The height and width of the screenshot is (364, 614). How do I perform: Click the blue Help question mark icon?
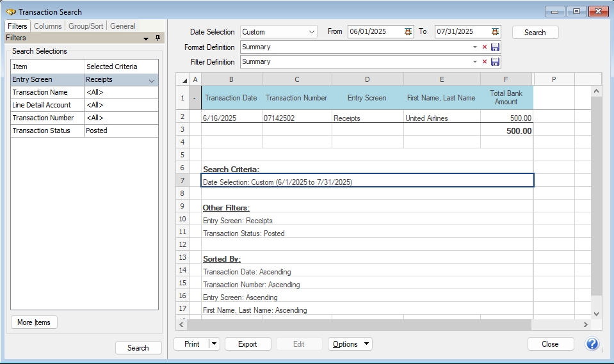(x=592, y=344)
